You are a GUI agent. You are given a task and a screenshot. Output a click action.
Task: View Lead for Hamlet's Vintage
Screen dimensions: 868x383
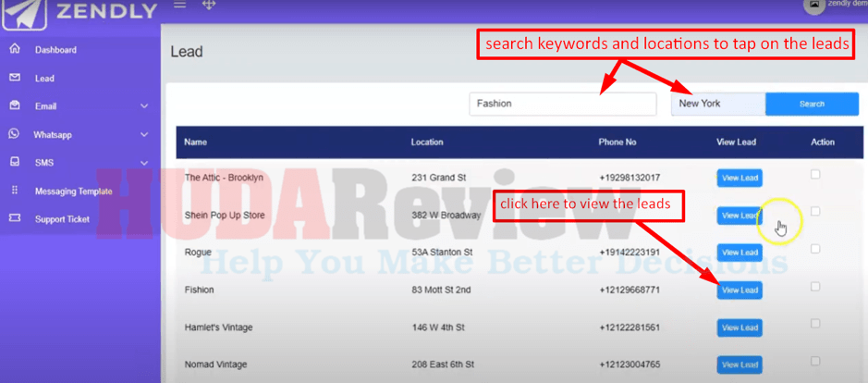[740, 327]
